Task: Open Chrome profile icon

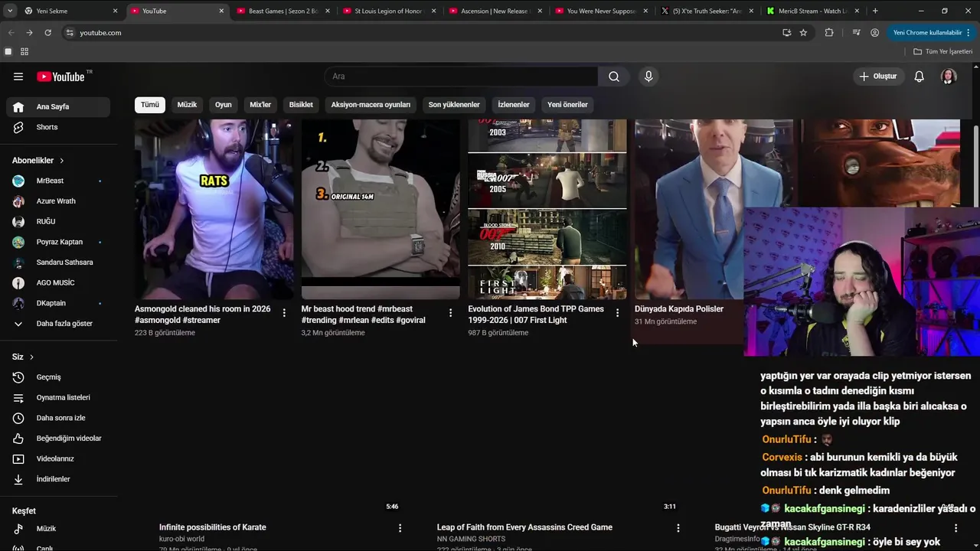Action: click(874, 33)
